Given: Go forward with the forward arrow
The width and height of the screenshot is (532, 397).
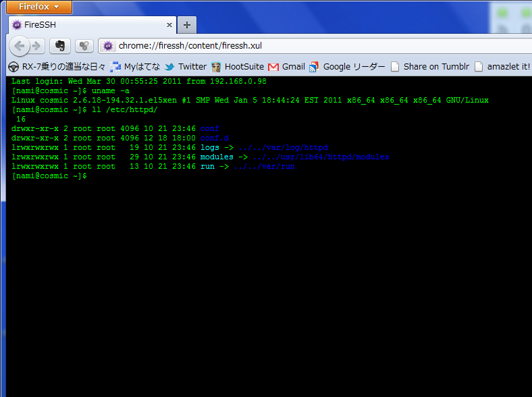Looking at the screenshot, I should 36,45.
